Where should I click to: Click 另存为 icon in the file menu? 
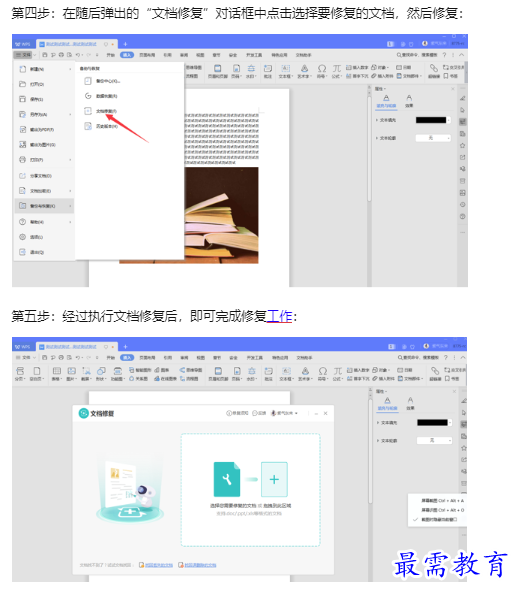tap(23, 114)
